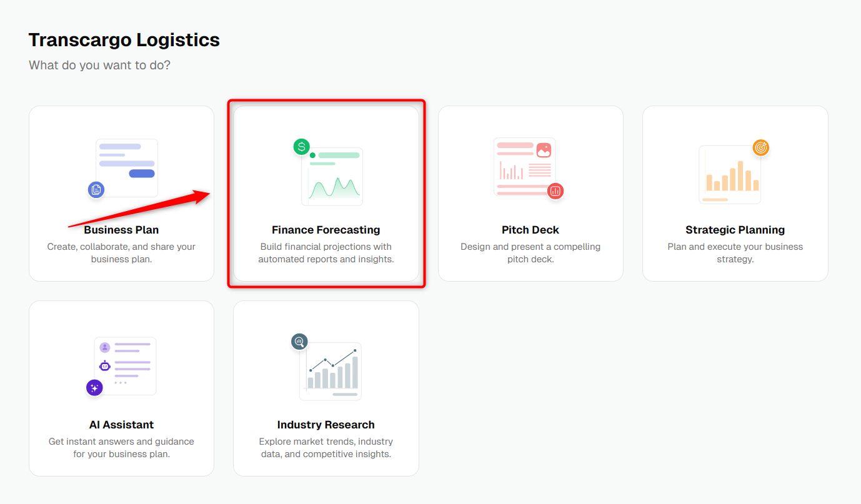Click the magnifier chart research icon
The width and height of the screenshot is (861, 504).
point(299,342)
